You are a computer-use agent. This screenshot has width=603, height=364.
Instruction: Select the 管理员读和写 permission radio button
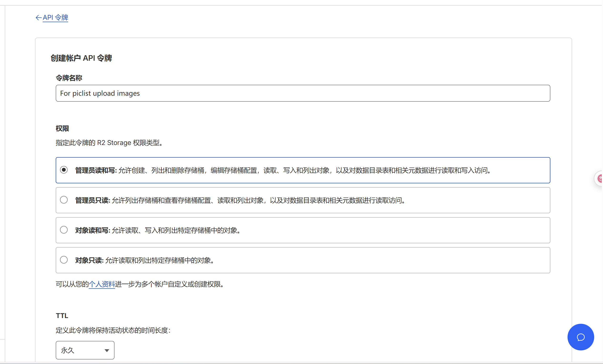[x=64, y=170]
